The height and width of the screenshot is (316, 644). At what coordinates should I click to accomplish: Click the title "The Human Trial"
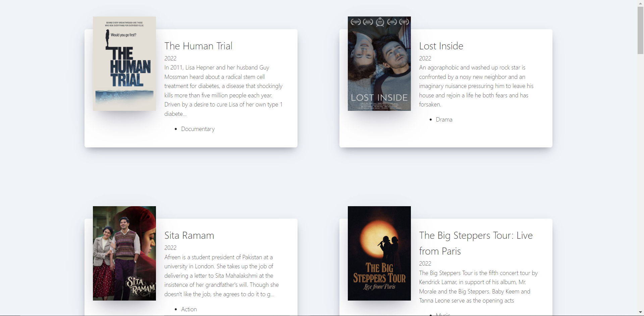(x=198, y=46)
